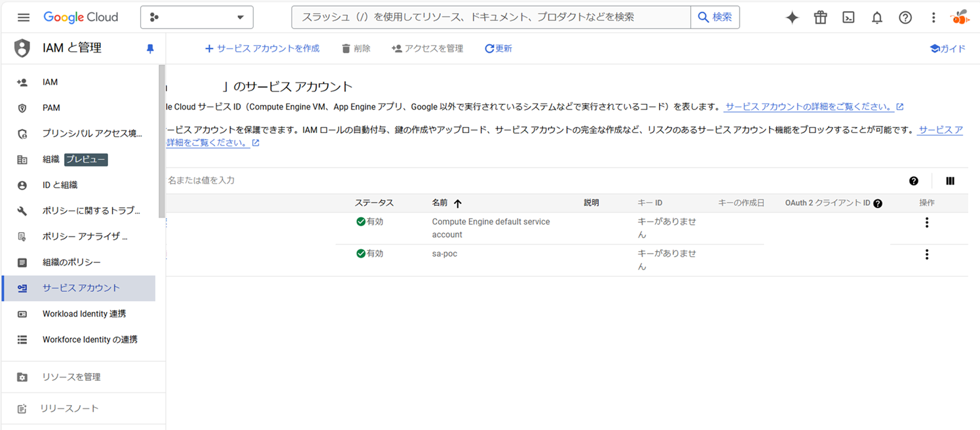Viewport: 980px width, 430px height.
Task: Activate Cloud Shell terminal icon
Action: click(848, 18)
